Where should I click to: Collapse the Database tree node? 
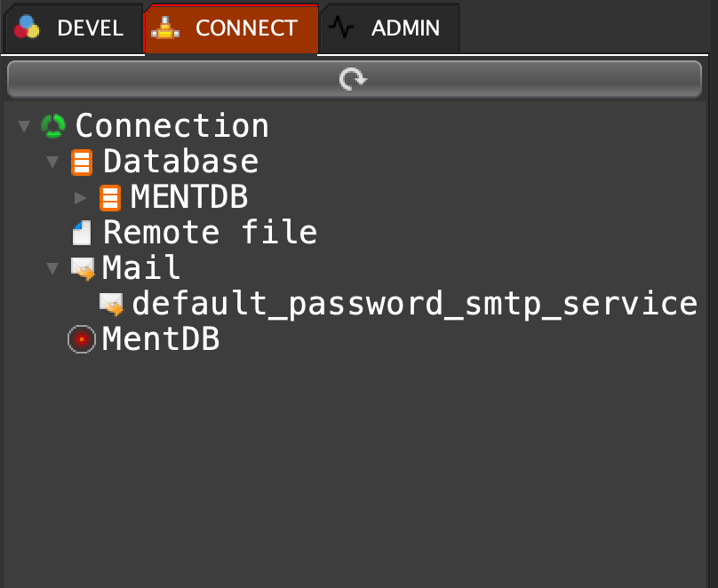tap(52, 163)
